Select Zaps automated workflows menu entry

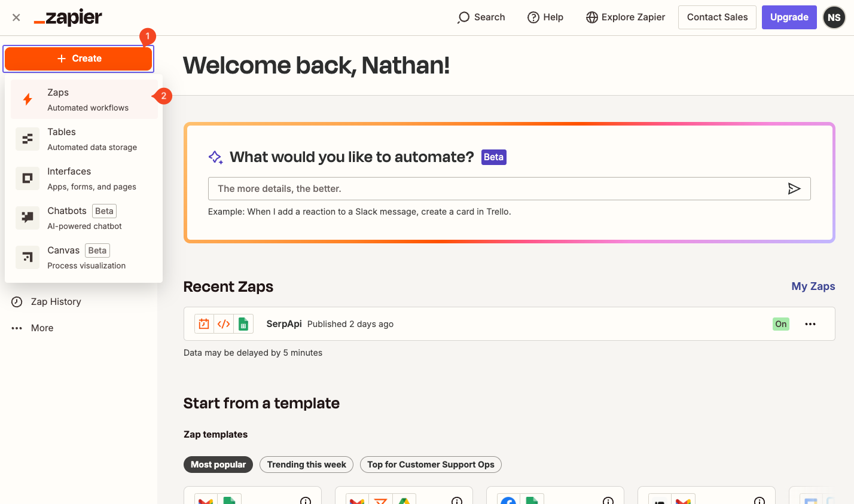84,99
